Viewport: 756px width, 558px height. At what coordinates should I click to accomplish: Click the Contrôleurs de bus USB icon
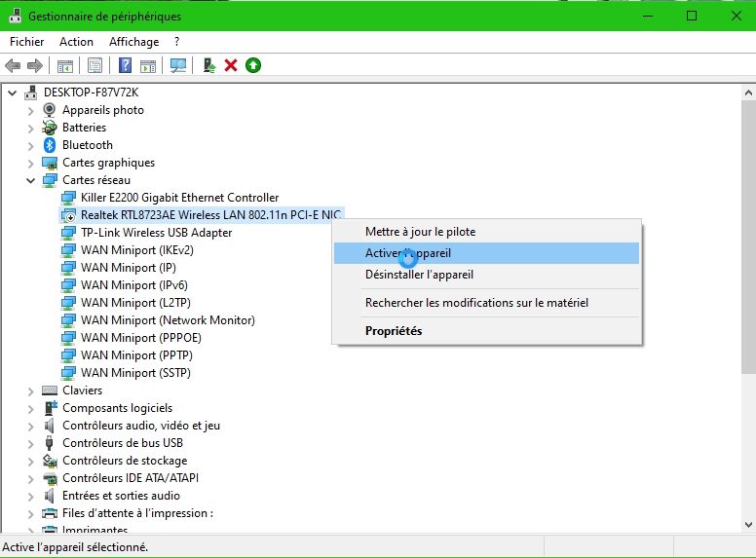pos(49,443)
